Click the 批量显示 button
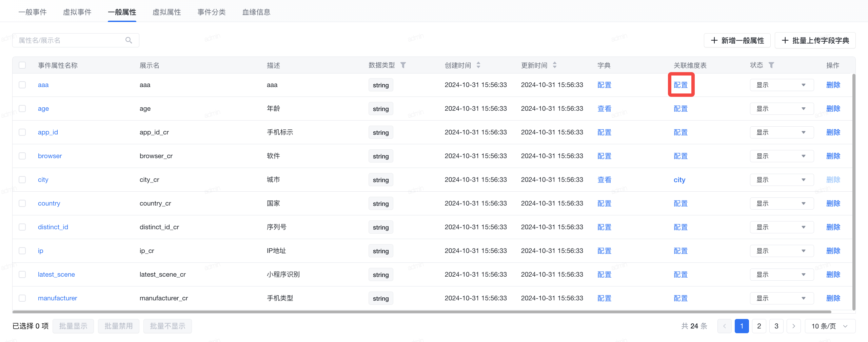The width and height of the screenshot is (868, 342). point(73,326)
